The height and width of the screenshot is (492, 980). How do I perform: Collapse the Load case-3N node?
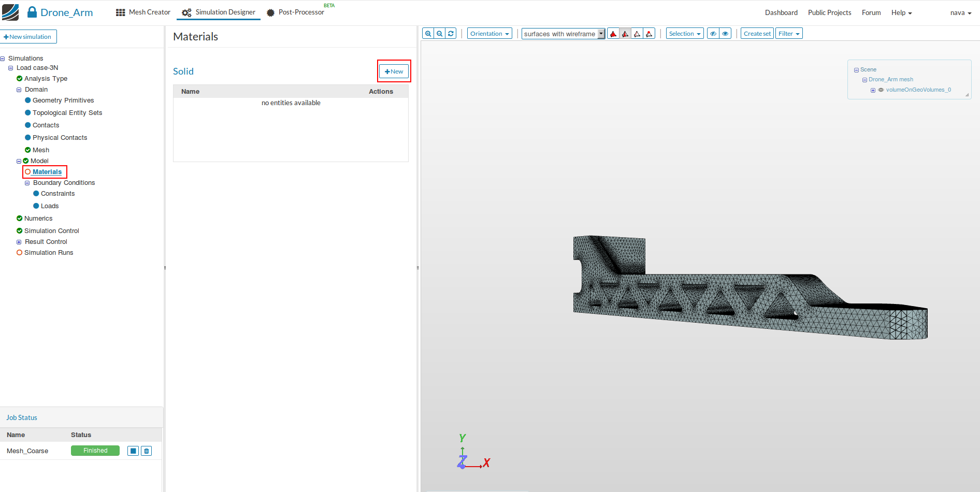pyautogui.click(x=10, y=68)
